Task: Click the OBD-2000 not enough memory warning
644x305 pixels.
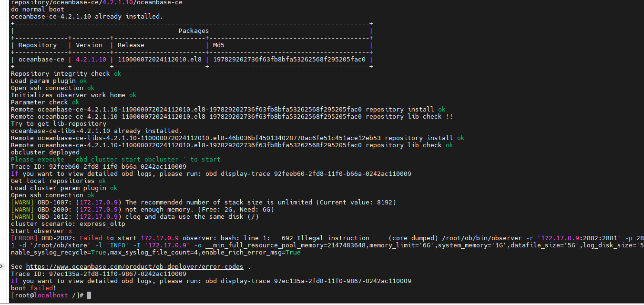Action: point(143,210)
